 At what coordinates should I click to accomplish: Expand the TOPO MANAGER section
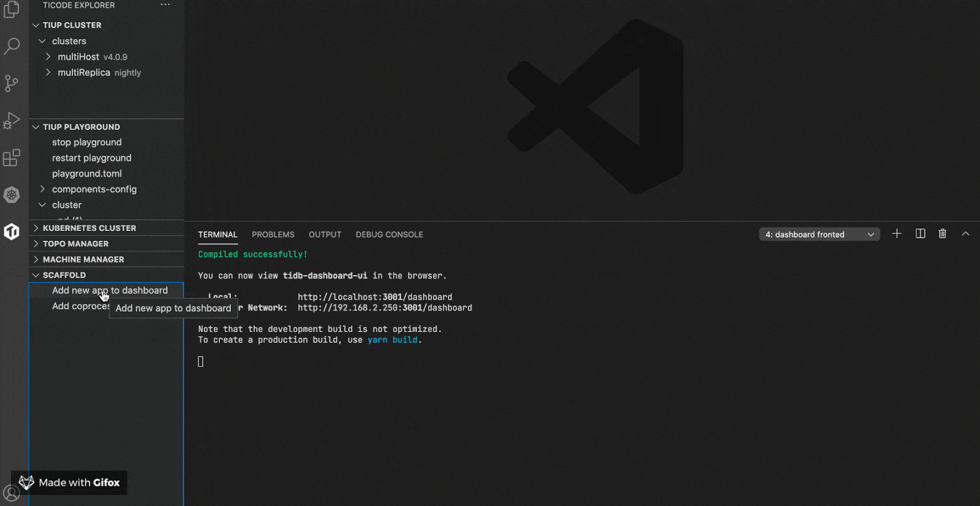click(x=36, y=244)
